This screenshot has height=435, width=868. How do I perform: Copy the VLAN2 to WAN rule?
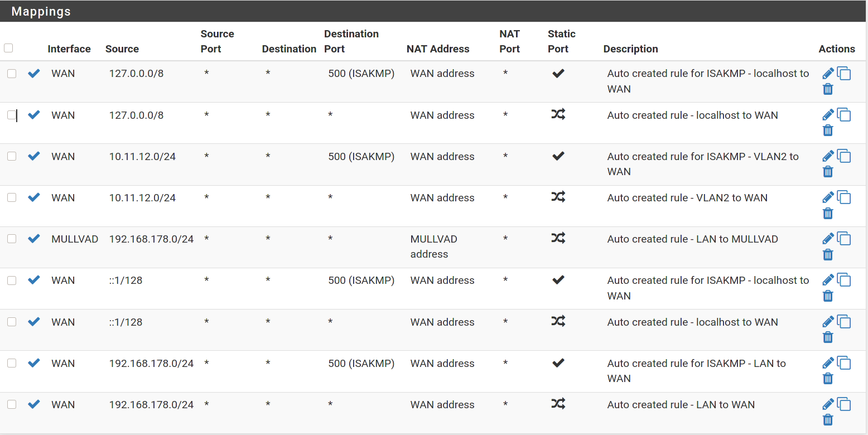(x=844, y=197)
